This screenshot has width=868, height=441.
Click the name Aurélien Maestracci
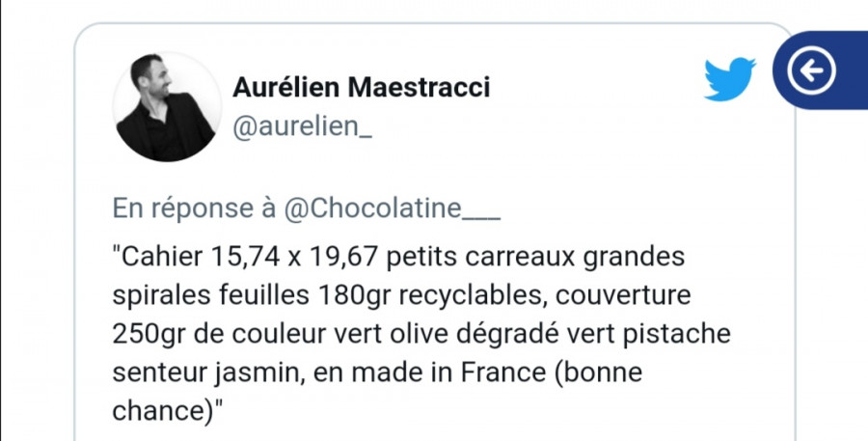tap(361, 88)
